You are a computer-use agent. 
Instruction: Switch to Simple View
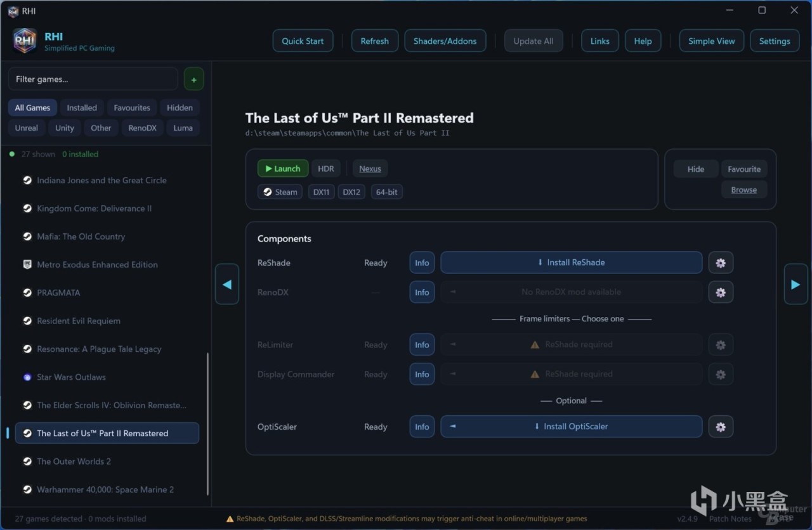(x=712, y=41)
